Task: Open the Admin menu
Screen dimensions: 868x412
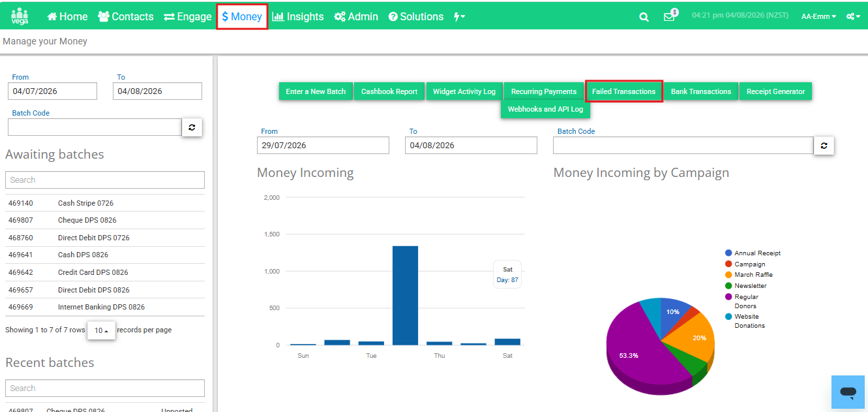Action: (x=356, y=17)
